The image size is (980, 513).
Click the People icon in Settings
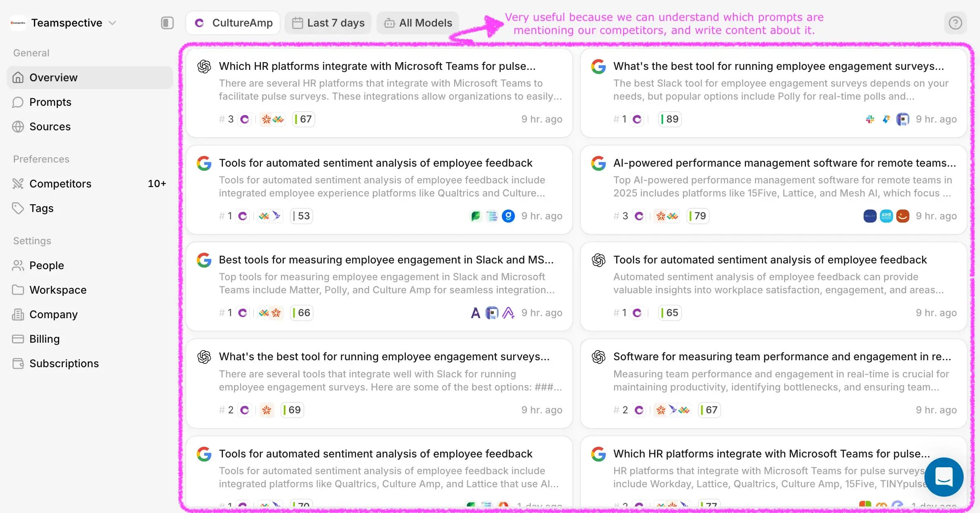(18, 265)
